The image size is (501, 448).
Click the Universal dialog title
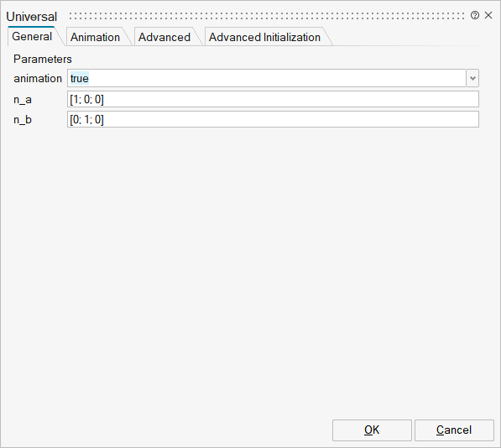click(31, 17)
